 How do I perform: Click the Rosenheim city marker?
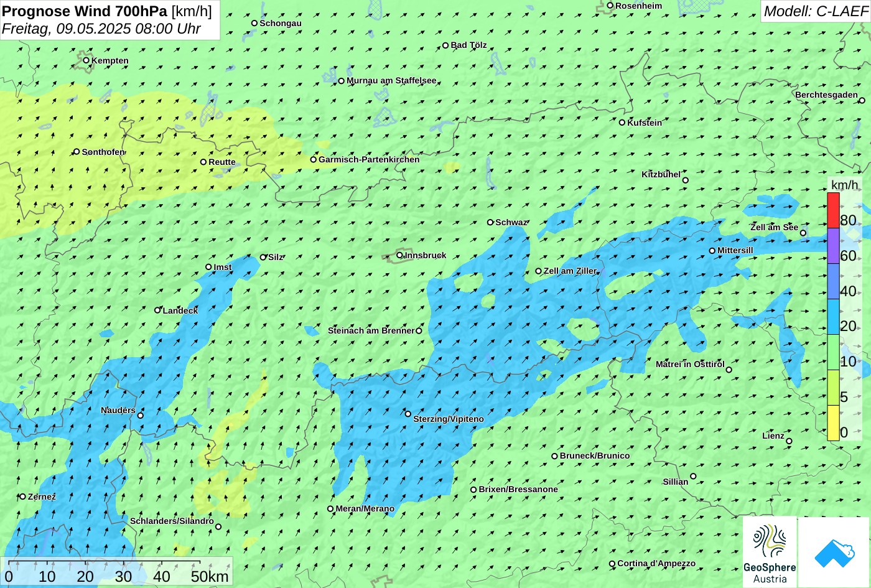610,6
